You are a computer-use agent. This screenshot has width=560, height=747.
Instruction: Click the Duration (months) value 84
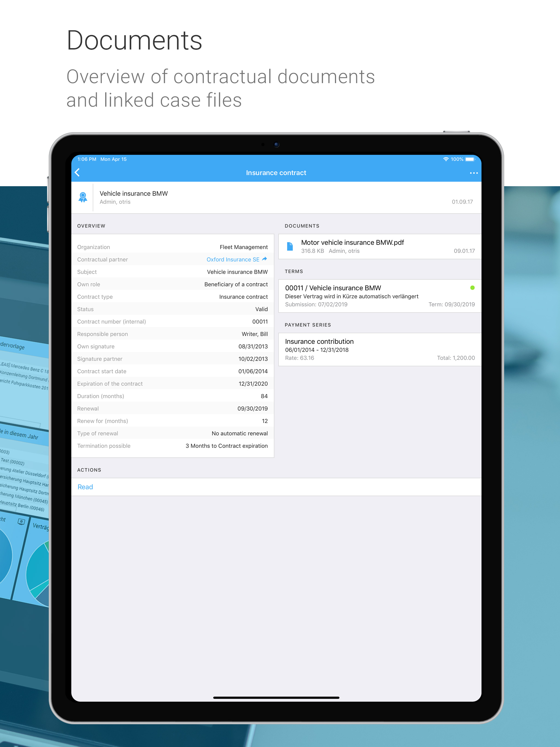[264, 396]
